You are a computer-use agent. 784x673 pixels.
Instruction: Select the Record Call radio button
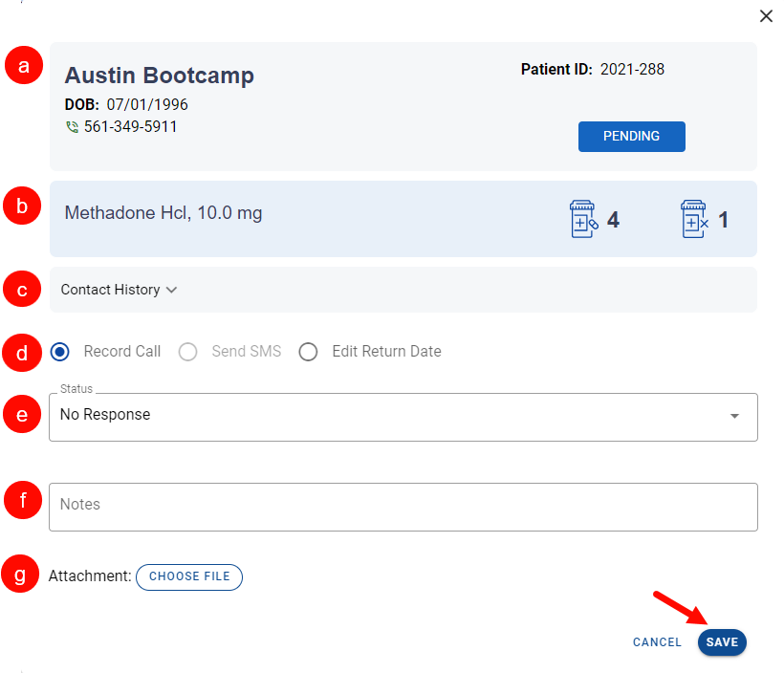pos(60,352)
